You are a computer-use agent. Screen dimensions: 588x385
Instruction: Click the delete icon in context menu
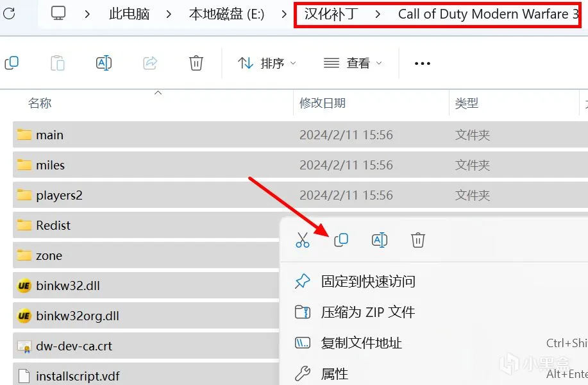click(417, 240)
